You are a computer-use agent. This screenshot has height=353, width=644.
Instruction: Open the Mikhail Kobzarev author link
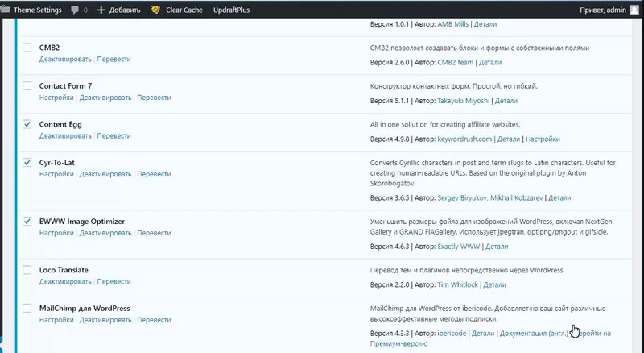[517, 198]
